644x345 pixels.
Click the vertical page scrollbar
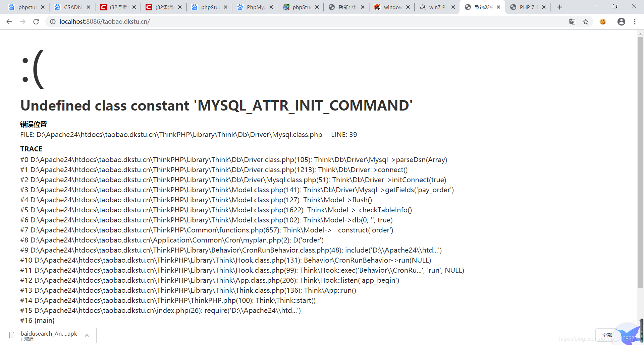coord(640,167)
